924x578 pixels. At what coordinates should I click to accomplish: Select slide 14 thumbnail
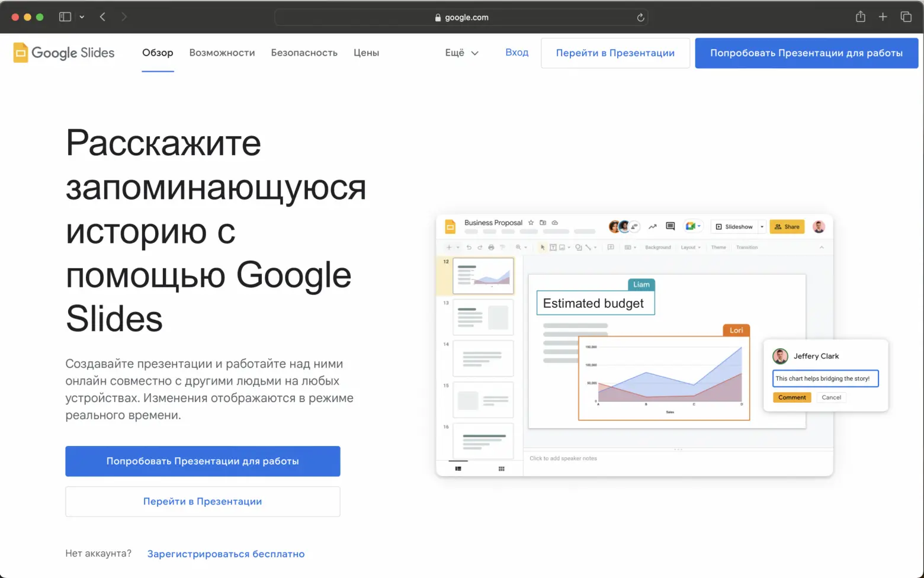click(483, 359)
